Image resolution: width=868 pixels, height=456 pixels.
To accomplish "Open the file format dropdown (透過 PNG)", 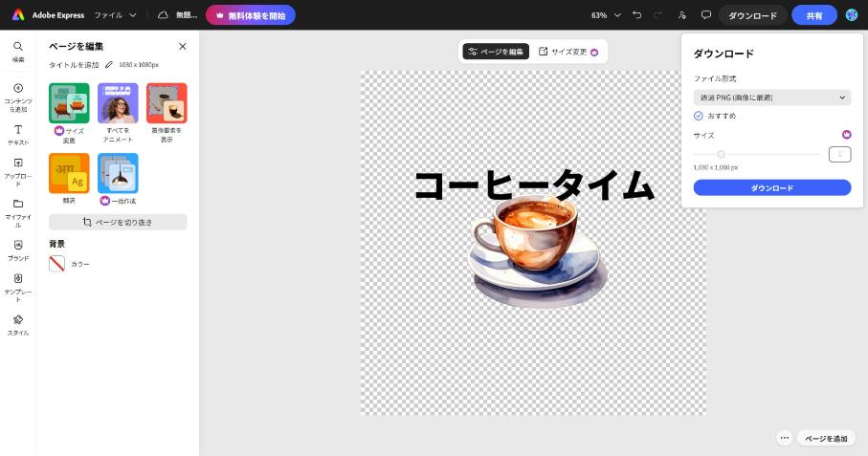I will coord(772,98).
